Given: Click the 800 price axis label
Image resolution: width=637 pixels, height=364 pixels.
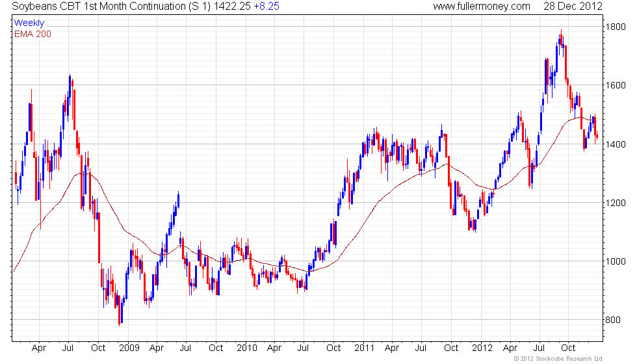Looking at the screenshot, I should pos(612,320).
